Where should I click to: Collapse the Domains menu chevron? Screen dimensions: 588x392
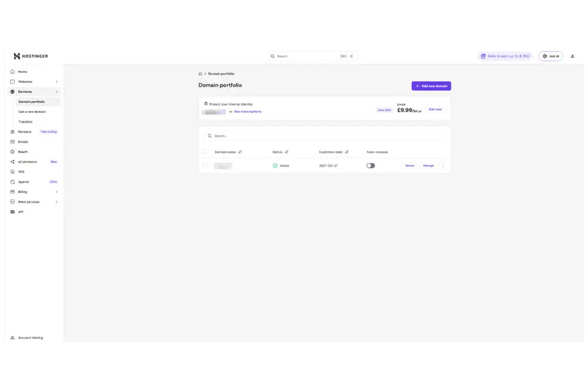(x=56, y=92)
